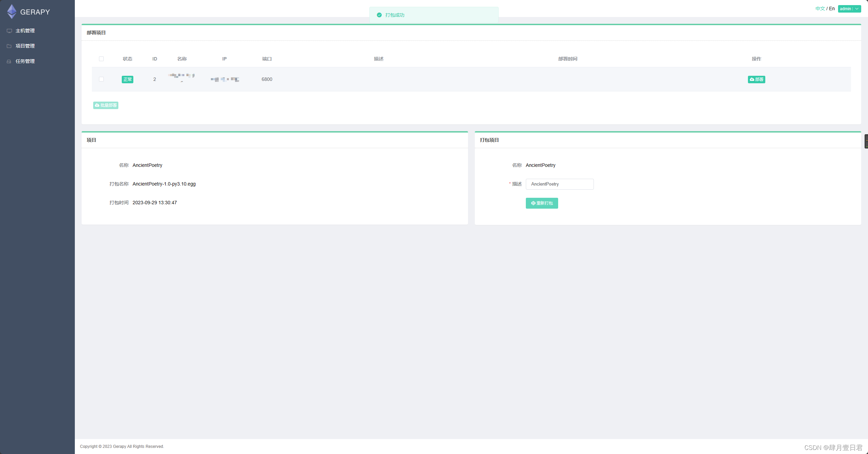Click the 正常 status tag

click(128, 80)
